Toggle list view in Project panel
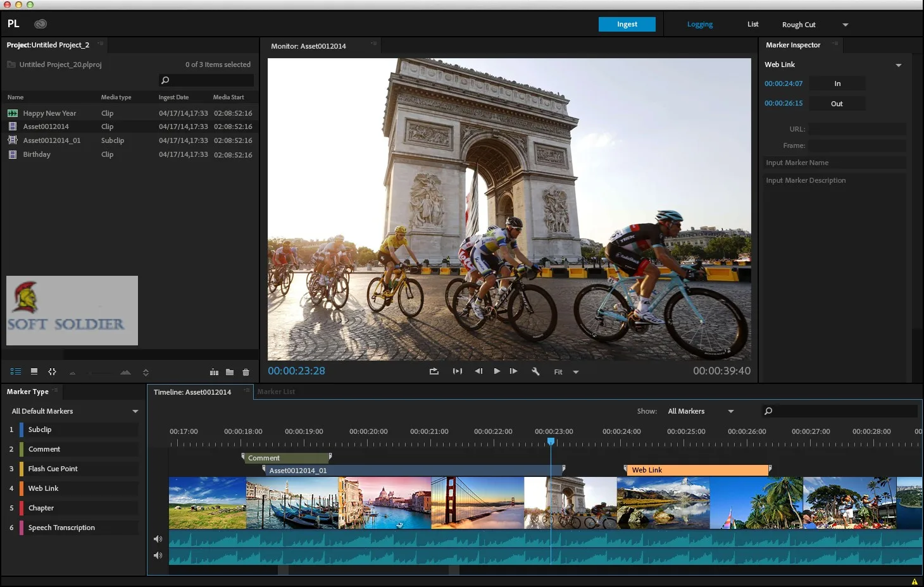 click(16, 371)
